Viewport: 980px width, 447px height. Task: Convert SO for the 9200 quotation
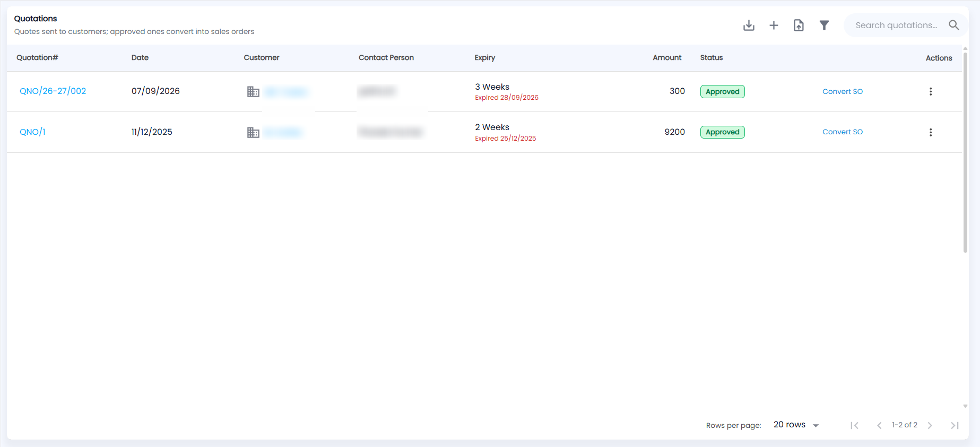(x=843, y=132)
